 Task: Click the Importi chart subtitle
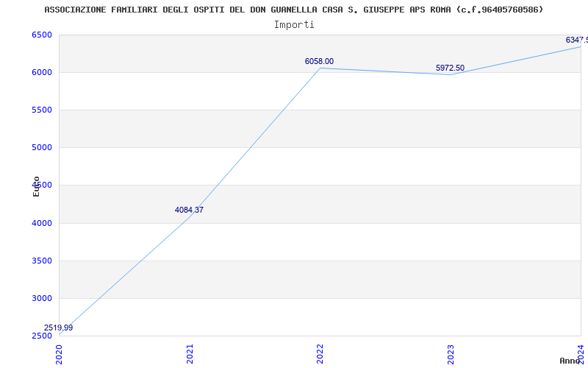pyautogui.click(x=294, y=25)
